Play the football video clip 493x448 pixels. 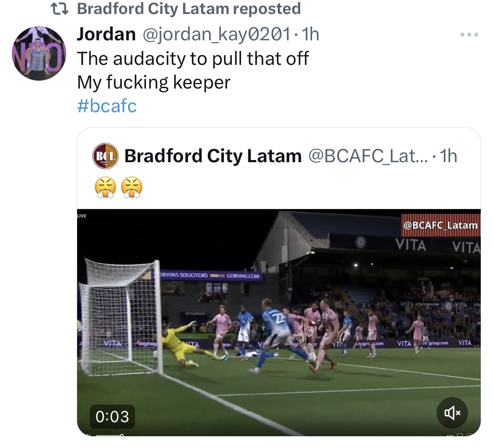[279, 323]
